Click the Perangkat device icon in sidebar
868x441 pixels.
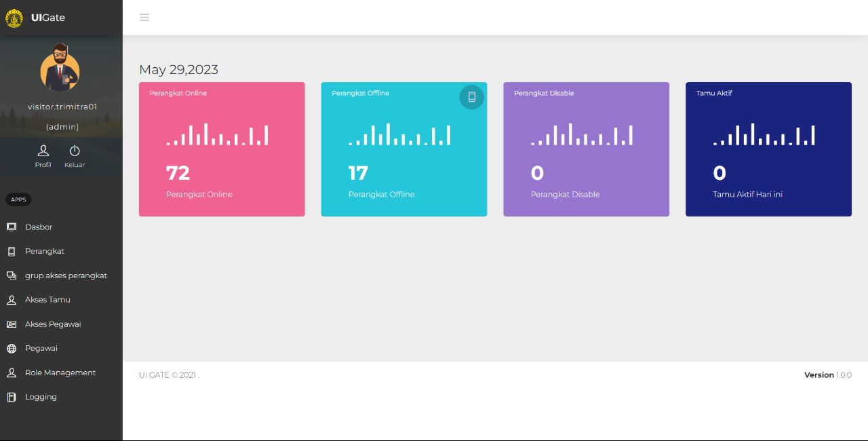[x=12, y=252]
